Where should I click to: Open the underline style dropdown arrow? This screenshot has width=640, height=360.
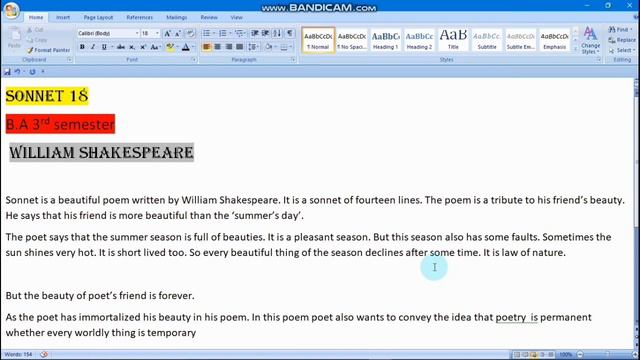point(112,47)
